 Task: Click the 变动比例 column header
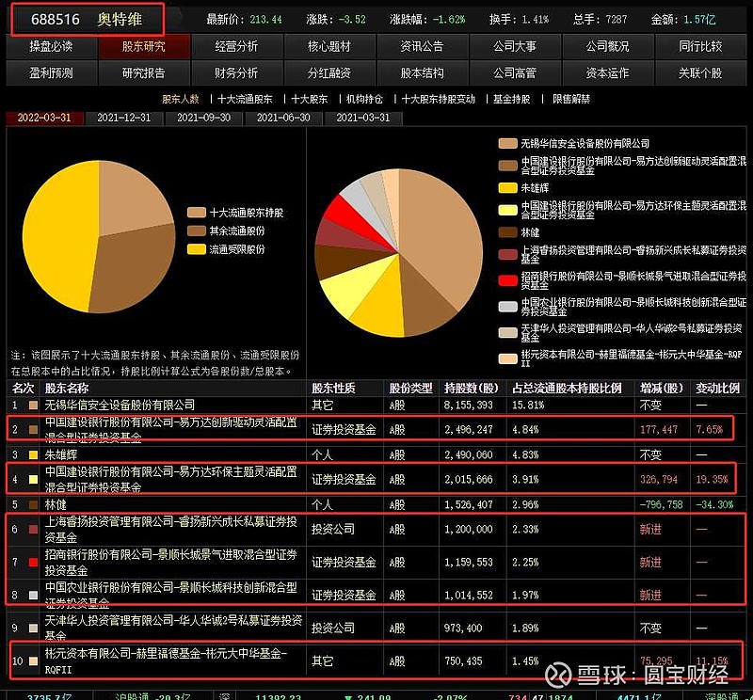717,388
